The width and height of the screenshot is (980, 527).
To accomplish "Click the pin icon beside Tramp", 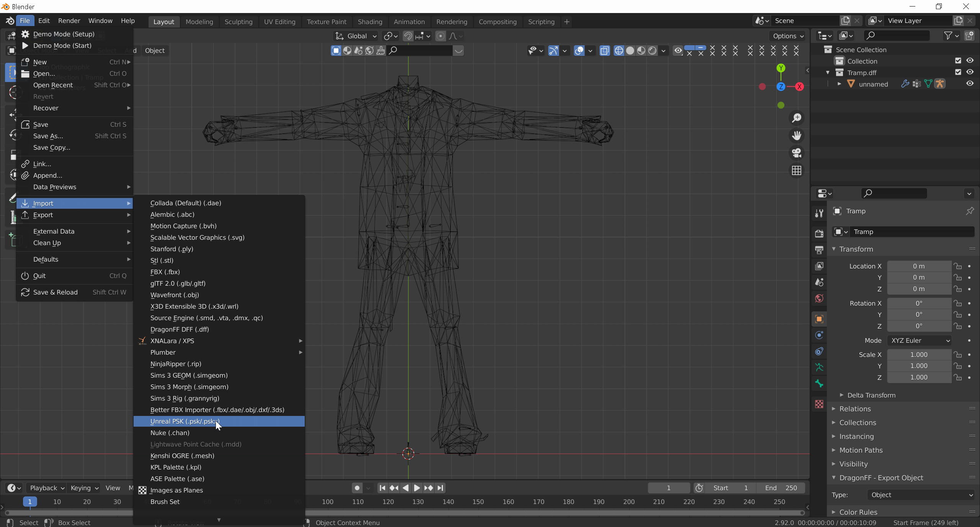I will 969,211.
